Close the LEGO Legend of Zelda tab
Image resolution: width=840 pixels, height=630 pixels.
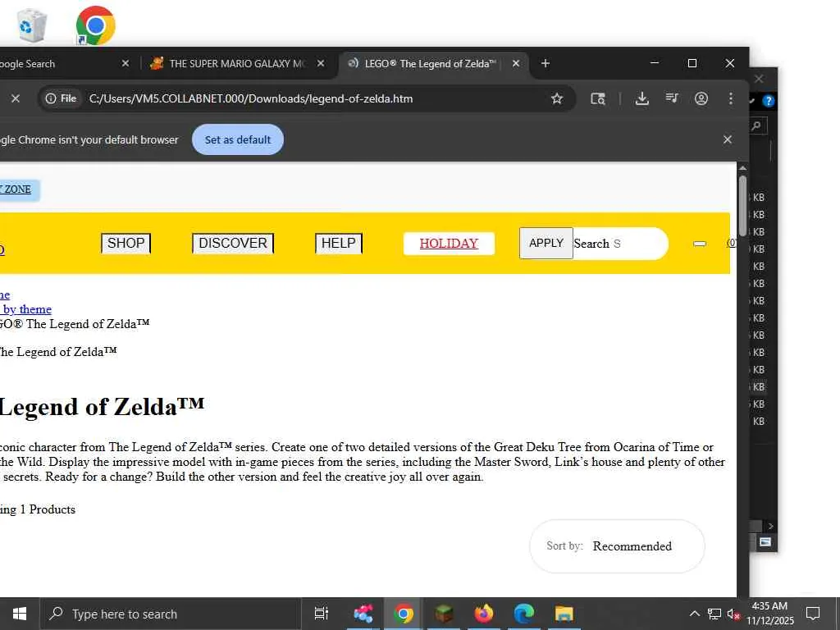[x=515, y=63]
